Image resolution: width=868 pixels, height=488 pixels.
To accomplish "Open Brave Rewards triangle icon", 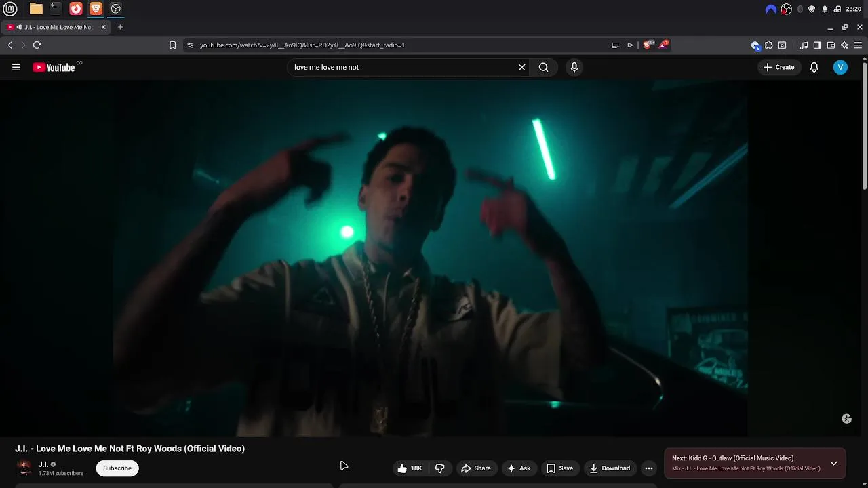I will (x=663, y=45).
